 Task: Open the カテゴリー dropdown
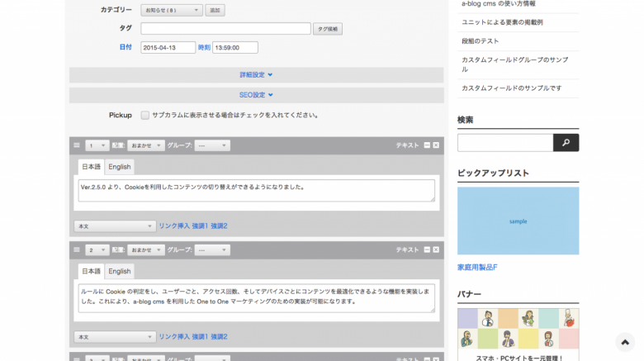172,11
